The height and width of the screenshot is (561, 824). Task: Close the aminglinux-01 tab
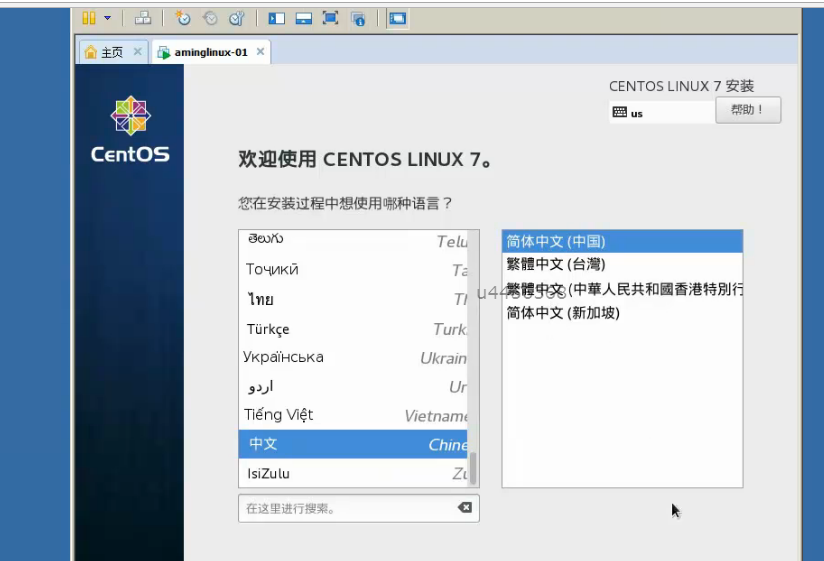[x=260, y=51]
